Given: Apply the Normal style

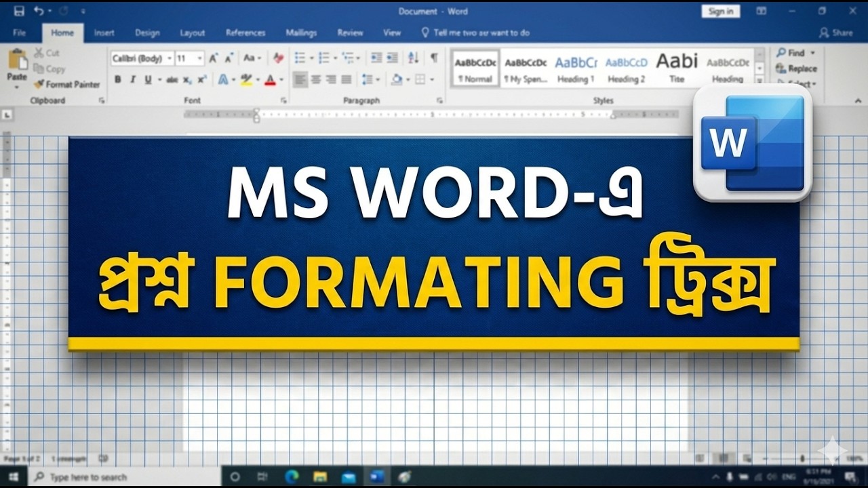Looking at the screenshot, I should click(x=475, y=68).
